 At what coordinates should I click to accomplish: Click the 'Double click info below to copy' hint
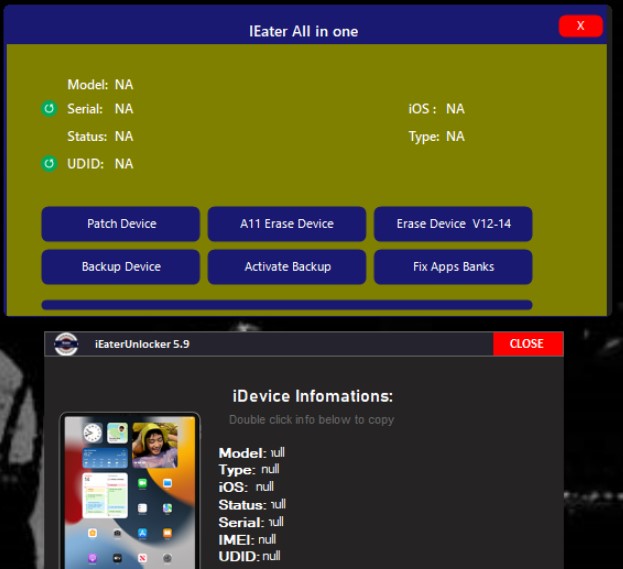[312, 420]
